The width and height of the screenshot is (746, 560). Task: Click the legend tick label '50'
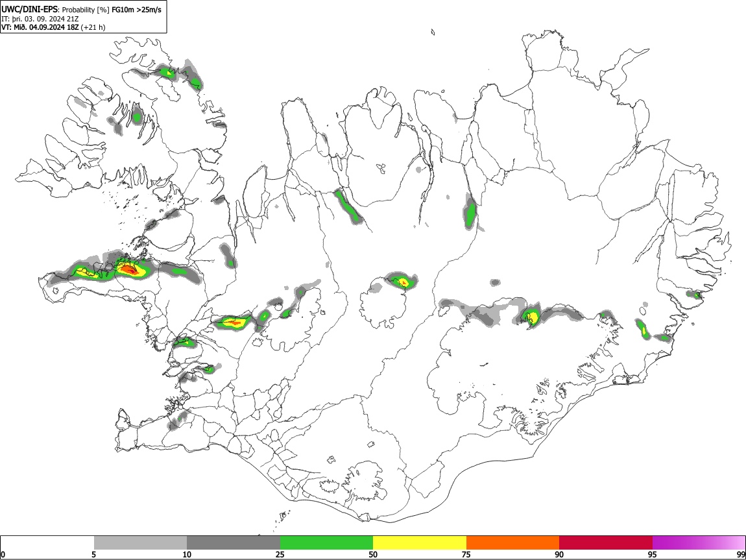click(373, 554)
